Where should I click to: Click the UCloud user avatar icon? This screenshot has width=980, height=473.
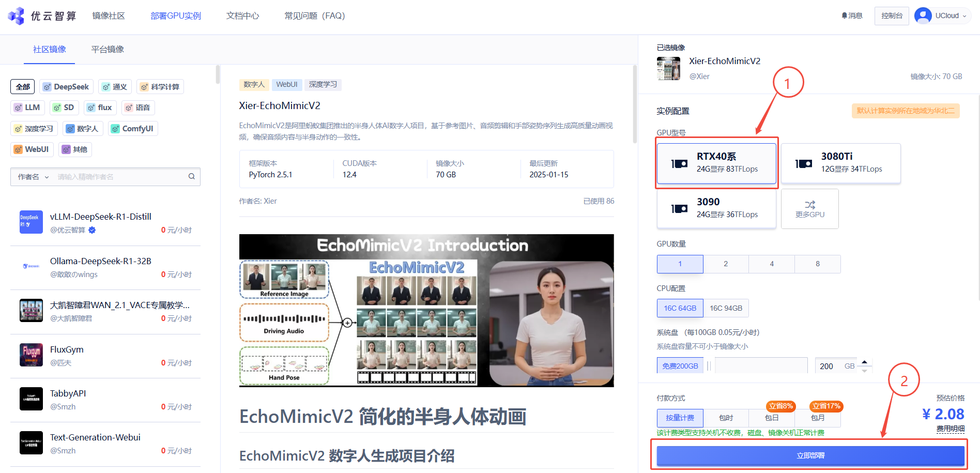pyautogui.click(x=923, y=16)
